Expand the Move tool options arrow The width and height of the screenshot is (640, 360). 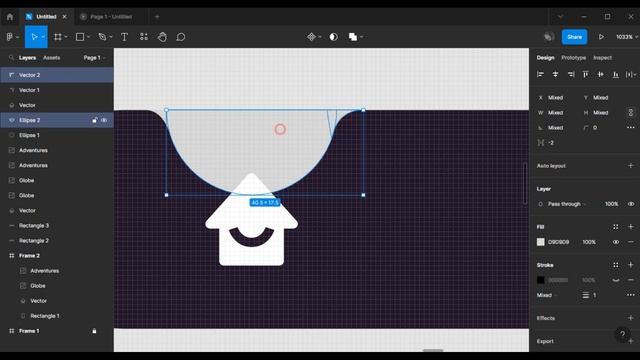(x=43, y=37)
